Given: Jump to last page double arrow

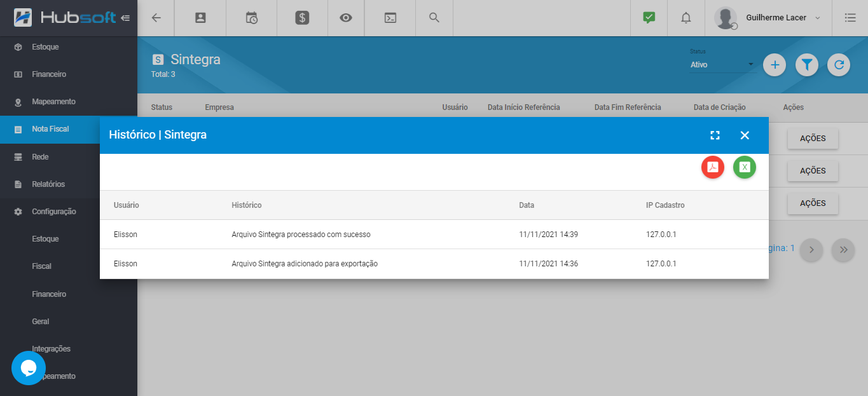Looking at the screenshot, I should pos(844,250).
